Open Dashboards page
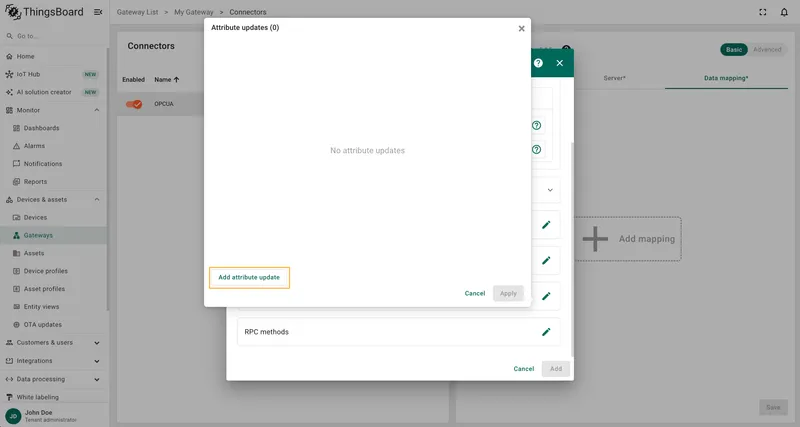This screenshot has height=427, width=800. pyautogui.click(x=54, y=128)
